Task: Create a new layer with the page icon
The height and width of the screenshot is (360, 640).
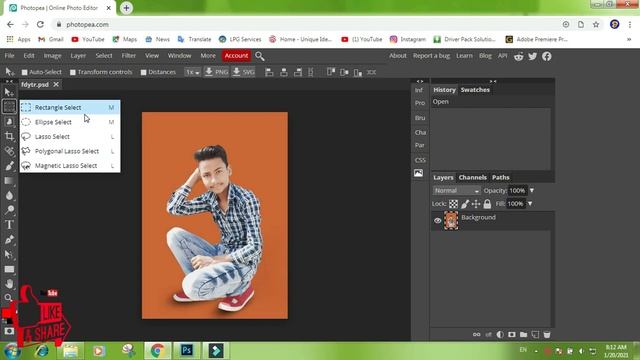Action: click(535, 335)
